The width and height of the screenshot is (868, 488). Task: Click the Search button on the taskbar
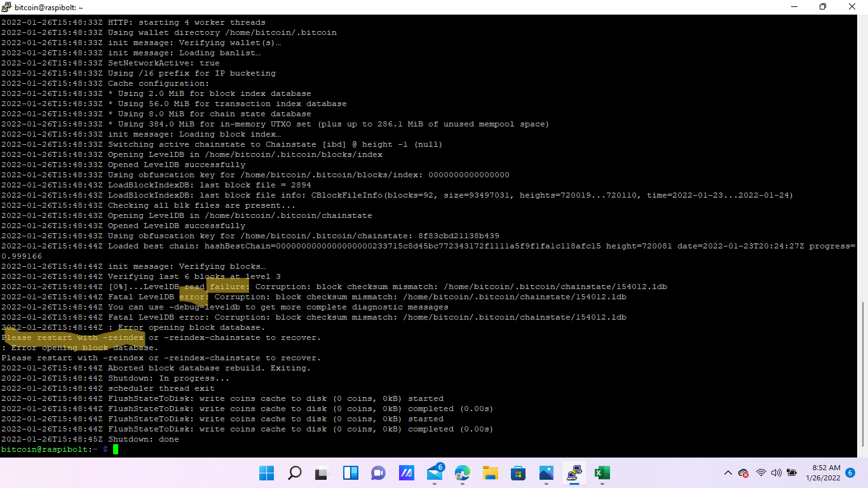(x=294, y=473)
